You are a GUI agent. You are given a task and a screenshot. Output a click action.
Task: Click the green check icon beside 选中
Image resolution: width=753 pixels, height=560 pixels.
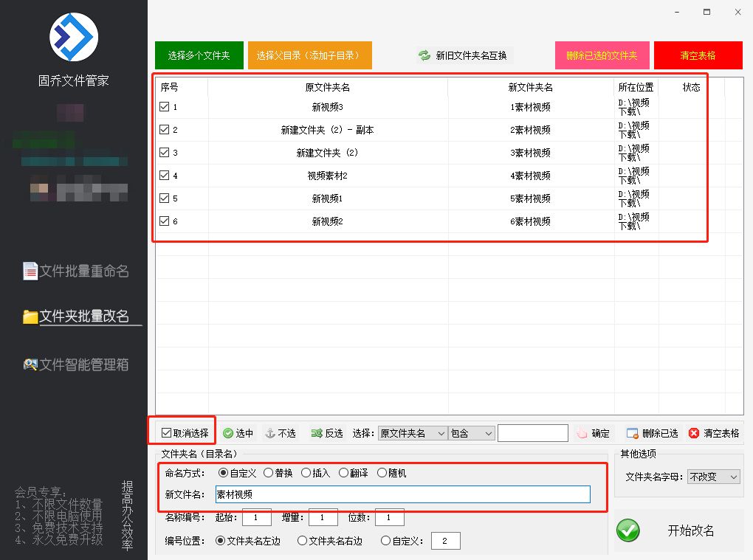(228, 433)
